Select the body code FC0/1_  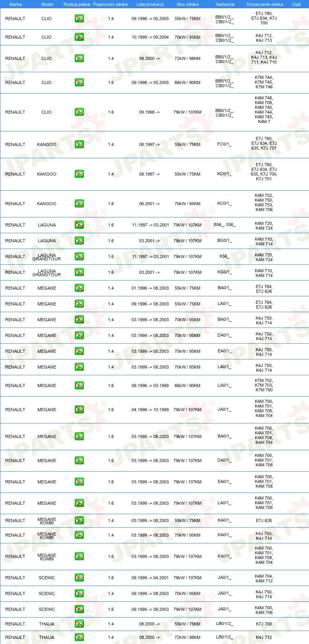tap(224, 144)
